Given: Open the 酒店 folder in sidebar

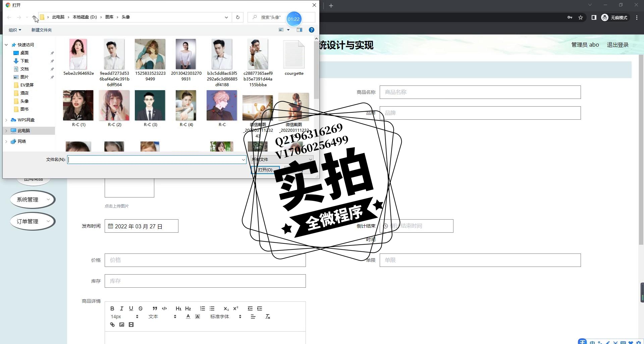Looking at the screenshot, I should 24,93.
